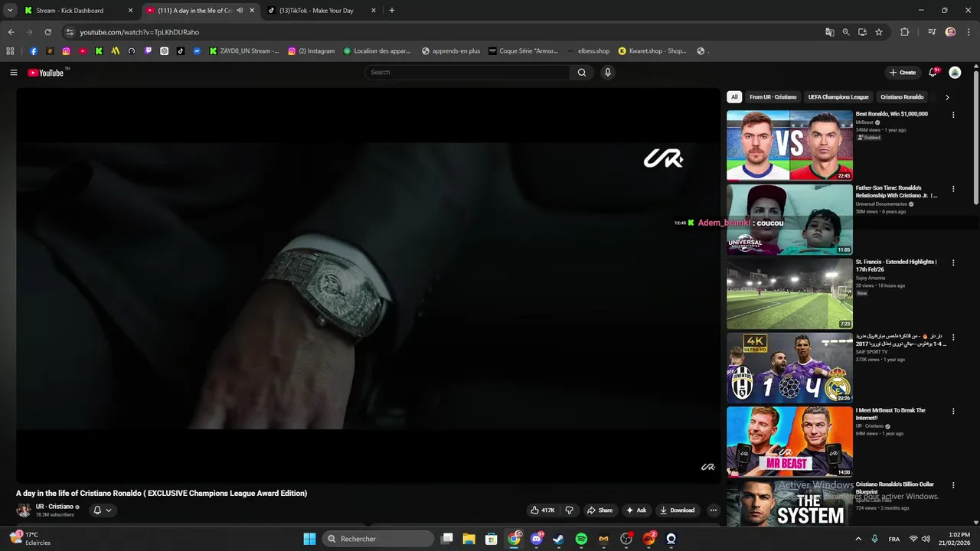980x551 pixels.
Task: Click the translate page icon in address bar
Action: pyautogui.click(x=830, y=32)
